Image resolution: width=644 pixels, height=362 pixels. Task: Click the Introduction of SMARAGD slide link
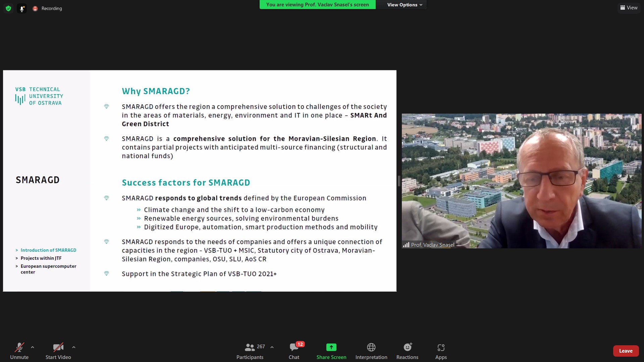click(48, 250)
